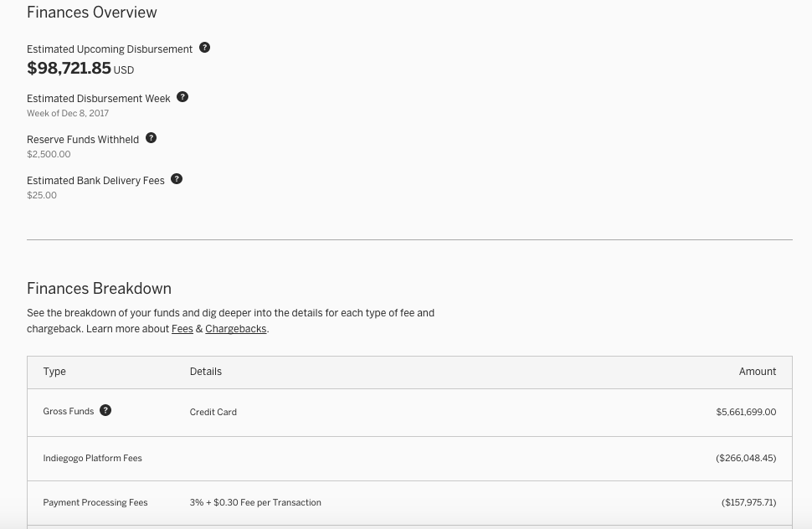Viewport: 812px width, 529px height.
Task: Click the Gross Funds question mark icon
Action: (x=105, y=410)
